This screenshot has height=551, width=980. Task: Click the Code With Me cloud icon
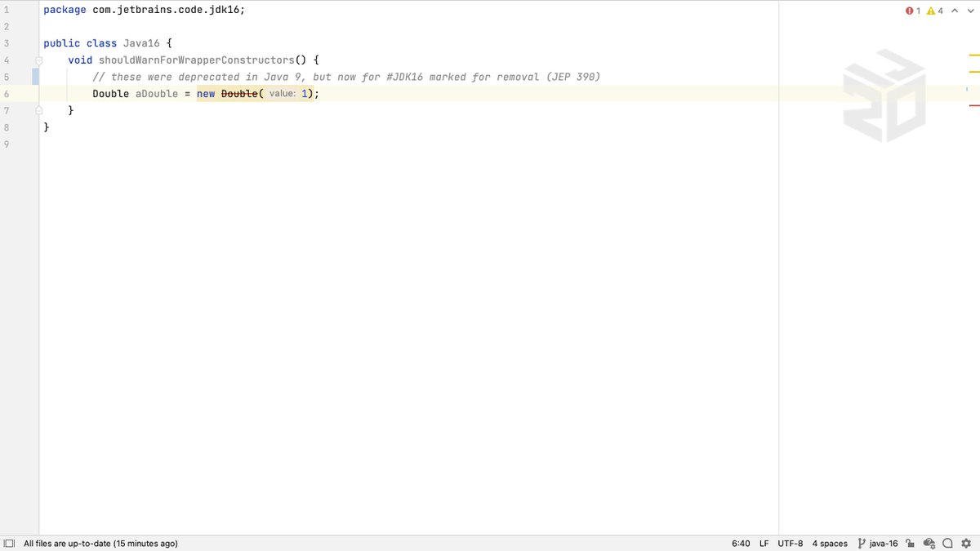click(929, 543)
